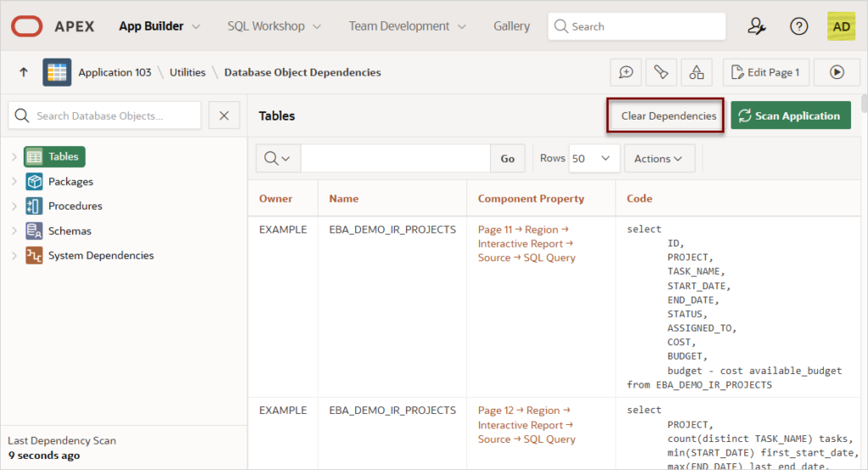Click the Scan Application button
Screen dimensions: 868x470
click(790, 116)
